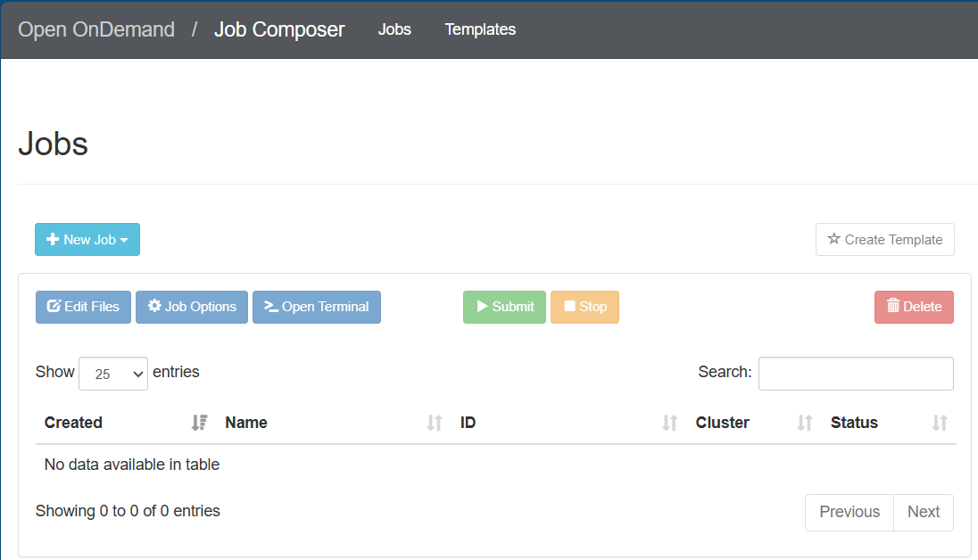Open Job Options
The width and height of the screenshot is (978, 560).
point(192,307)
